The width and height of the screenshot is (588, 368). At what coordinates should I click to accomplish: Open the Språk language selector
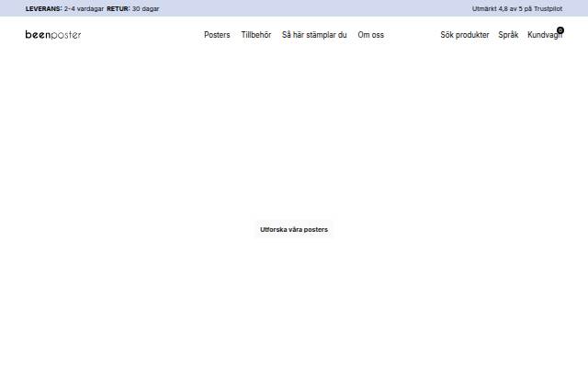508,35
